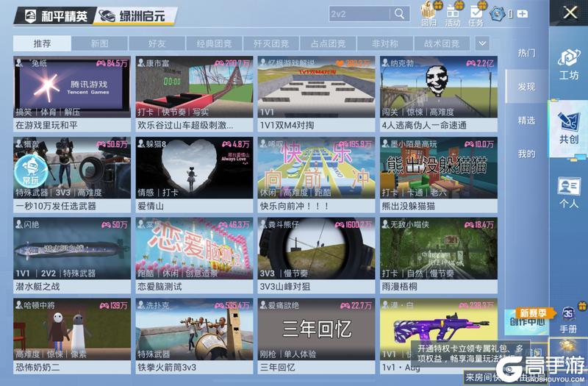Open the 3V3山峰对狙 map thumbnail
Screen dimensions: 588x386
[x=315, y=248]
